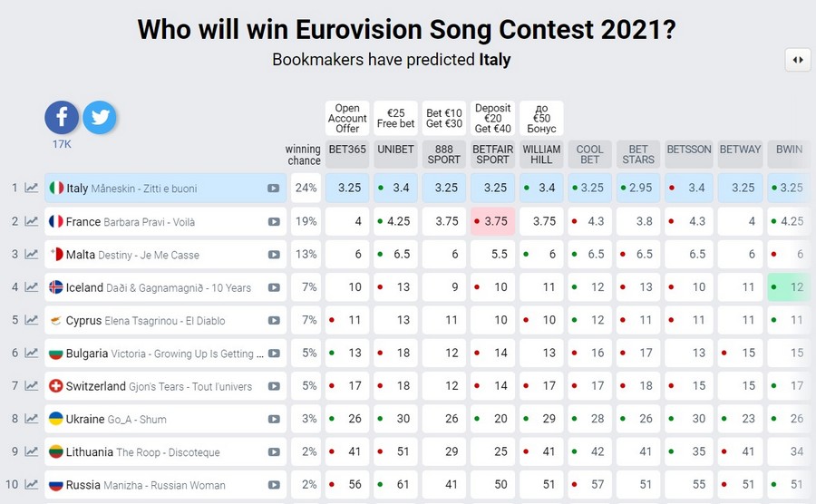The height and width of the screenshot is (504, 816).
Task: Play the video for Cyprus El Diablo
Action: [x=273, y=321]
